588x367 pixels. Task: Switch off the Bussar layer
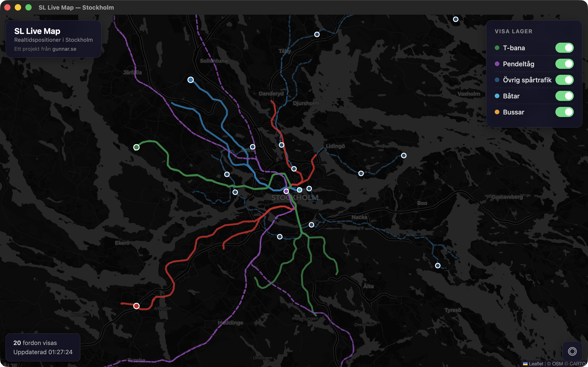565,112
